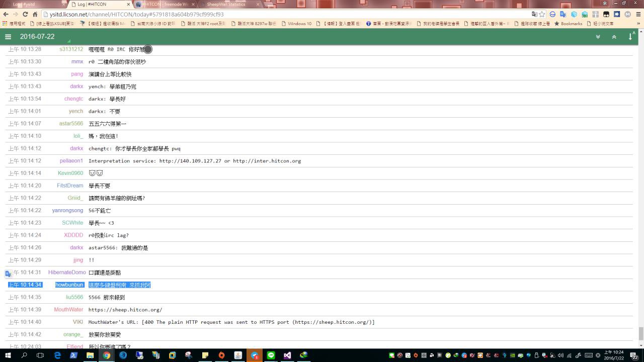Screen dimensions: 644x362
Task: Open the '應用程式' apps shortcut
Action: point(14,24)
